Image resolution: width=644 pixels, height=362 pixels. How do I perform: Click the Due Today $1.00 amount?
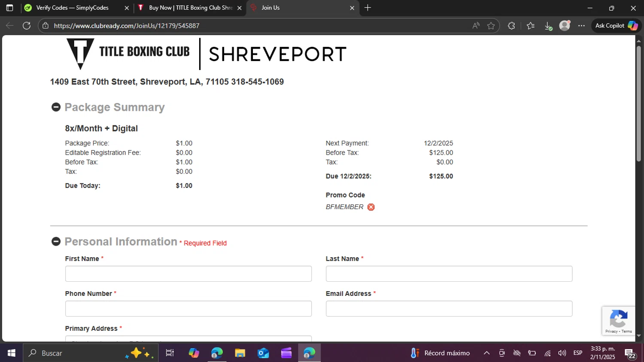tap(184, 186)
